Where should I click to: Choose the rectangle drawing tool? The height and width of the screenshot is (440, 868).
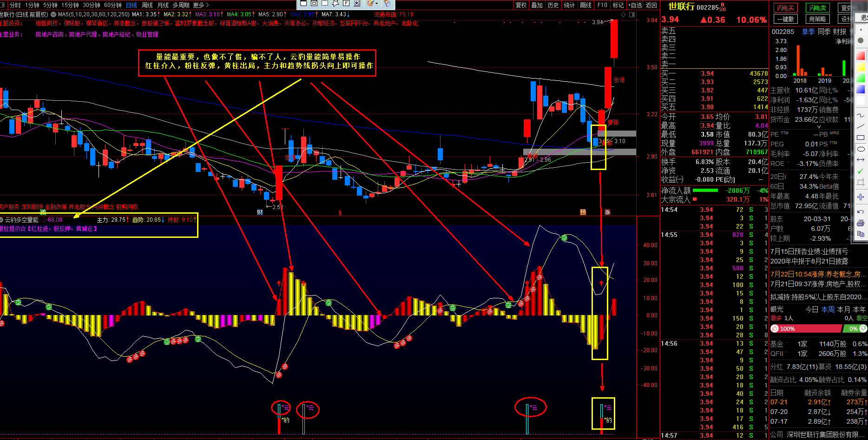point(861,138)
